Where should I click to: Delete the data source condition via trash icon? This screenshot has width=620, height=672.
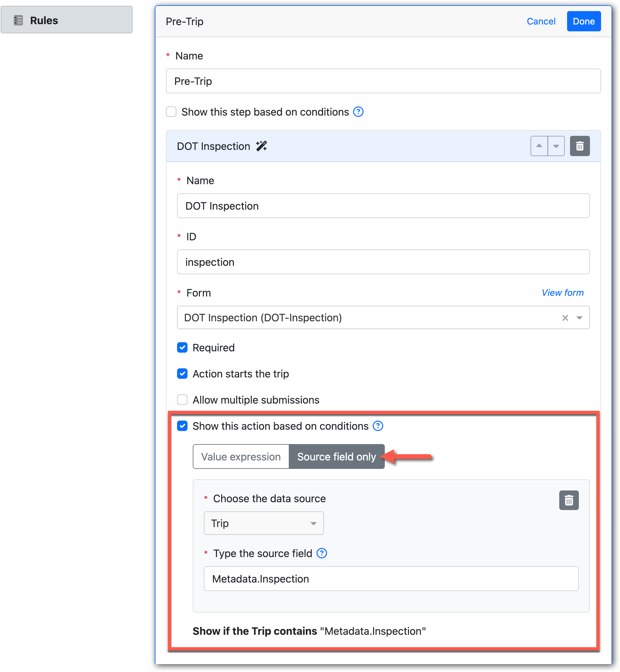pos(569,501)
